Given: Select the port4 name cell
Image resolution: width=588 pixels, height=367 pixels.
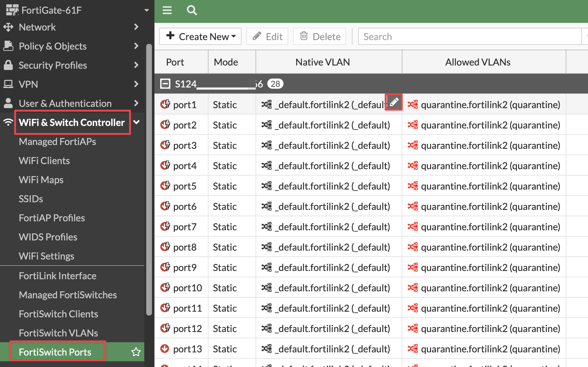Looking at the screenshot, I should (185, 166).
